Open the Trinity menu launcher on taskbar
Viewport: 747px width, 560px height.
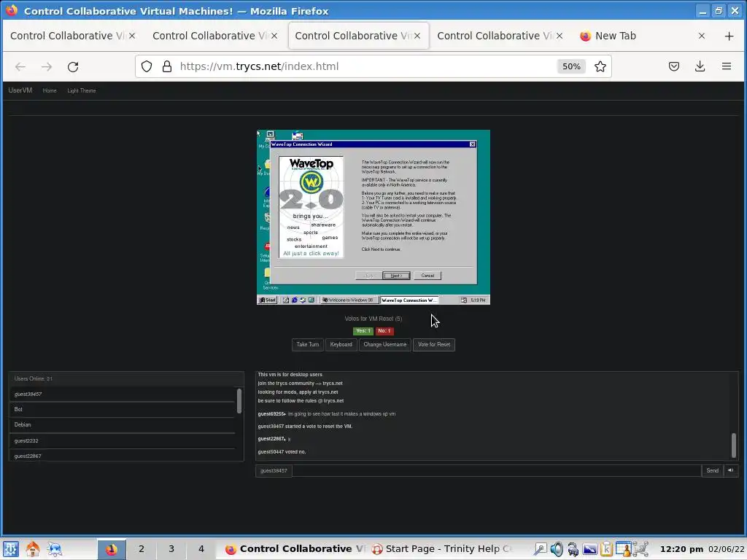coord(11,549)
